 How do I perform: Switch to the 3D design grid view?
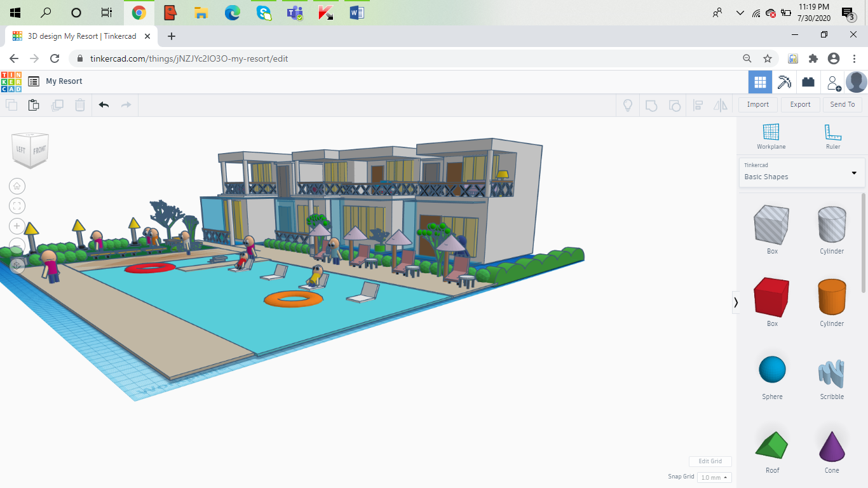point(760,82)
